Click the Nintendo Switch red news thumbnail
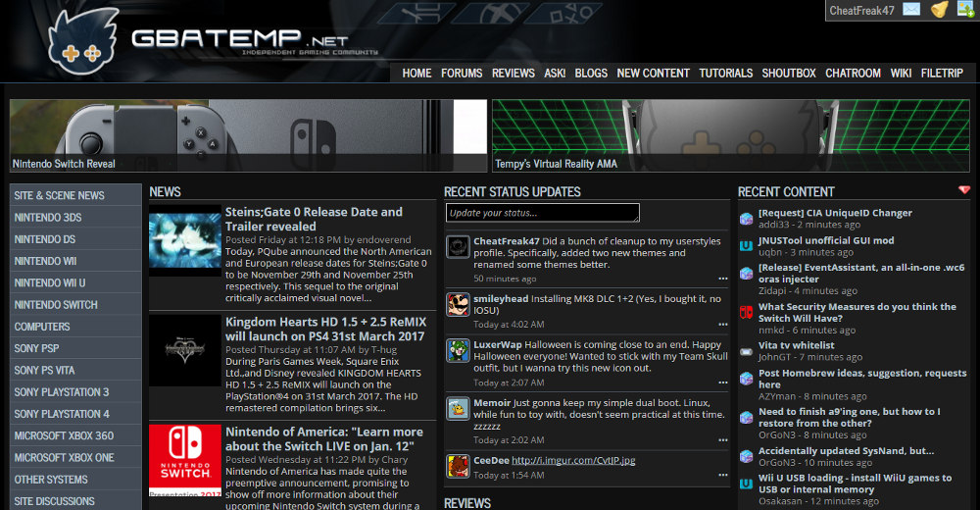Viewport: 980px width, 510px height. (185, 461)
